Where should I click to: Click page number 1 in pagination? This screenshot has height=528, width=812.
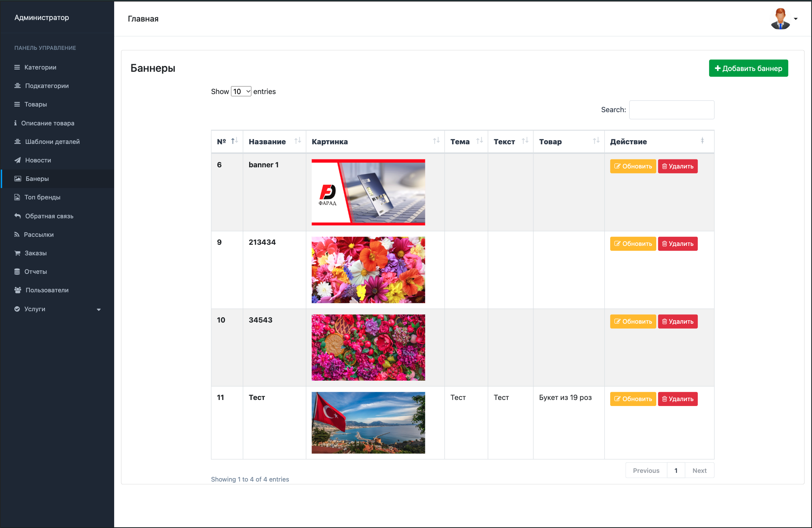(x=676, y=471)
